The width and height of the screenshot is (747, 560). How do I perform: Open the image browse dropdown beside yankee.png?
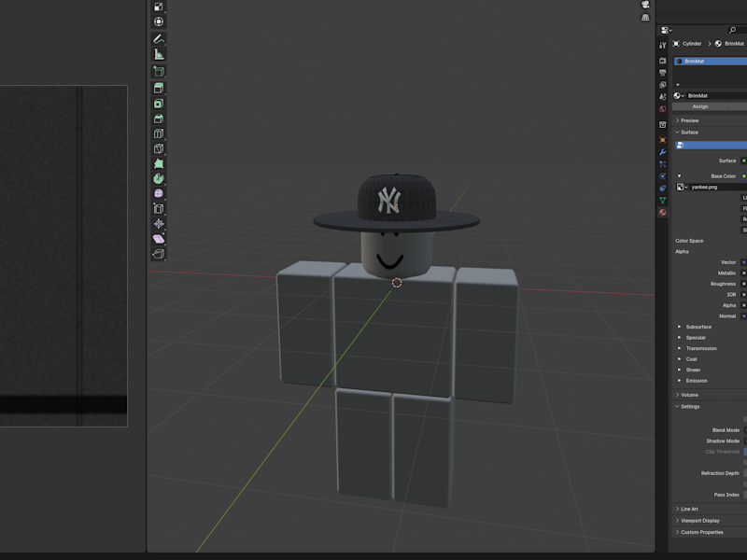(683, 188)
